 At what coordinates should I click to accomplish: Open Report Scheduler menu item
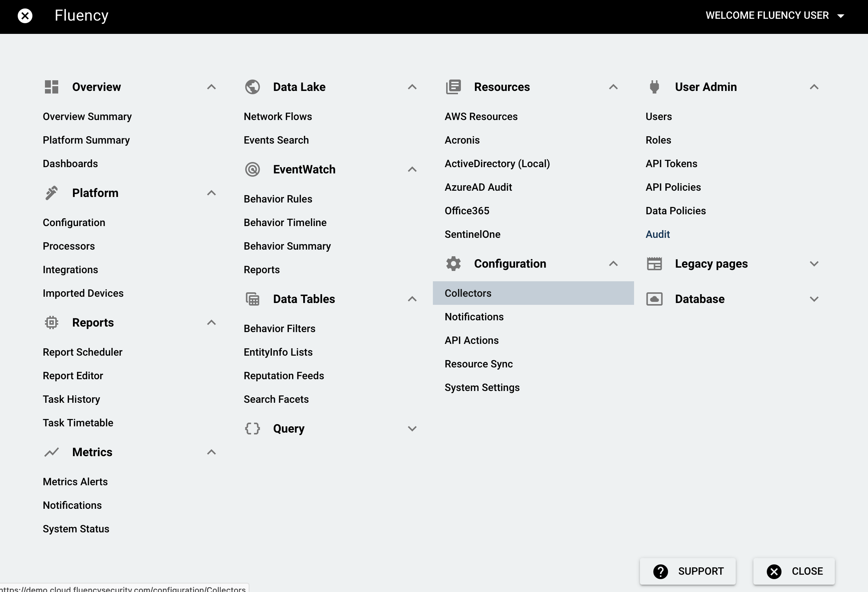(83, 352)
